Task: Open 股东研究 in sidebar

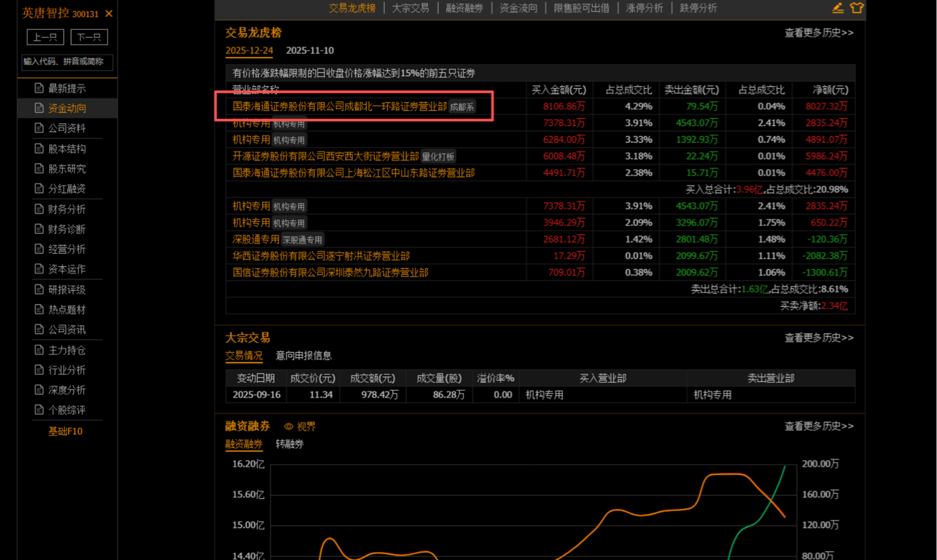Action: [x=67, y=168]
